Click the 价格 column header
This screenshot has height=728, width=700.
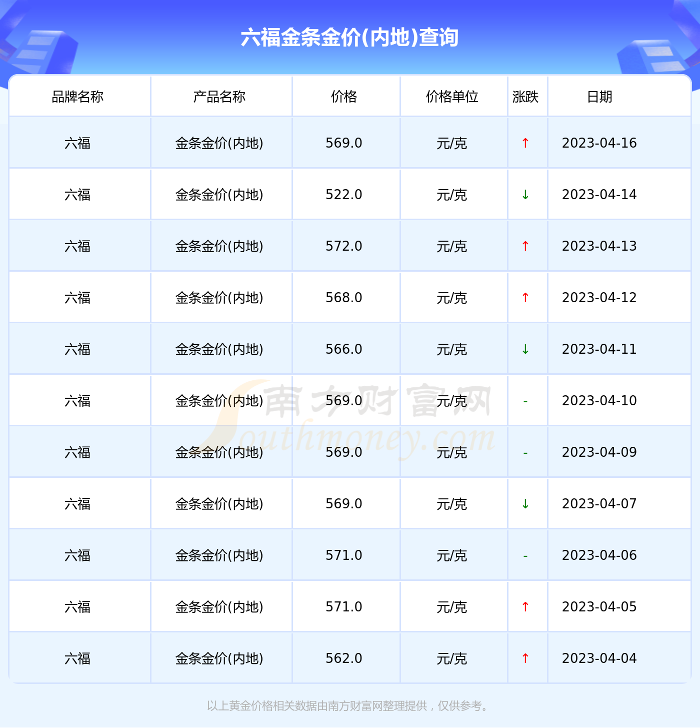344,97
